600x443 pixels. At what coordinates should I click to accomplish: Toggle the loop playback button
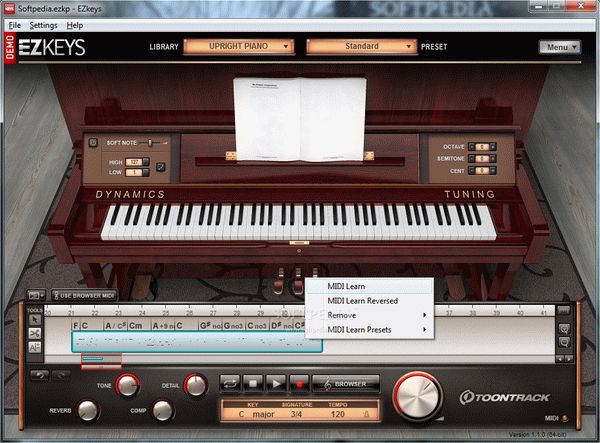230,384
